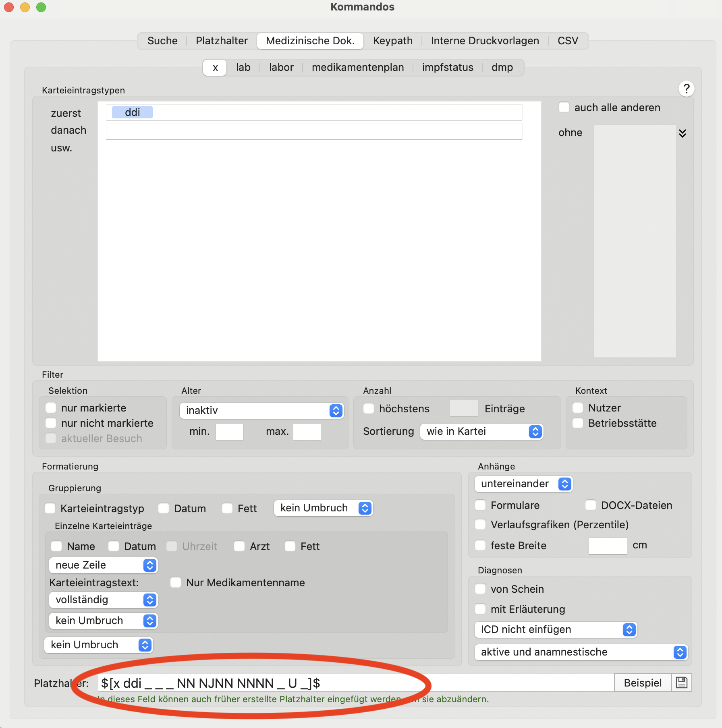722x728 pixels.
Task: Switch to the medikamentenplan sub-tab
Action: (358, 67)
